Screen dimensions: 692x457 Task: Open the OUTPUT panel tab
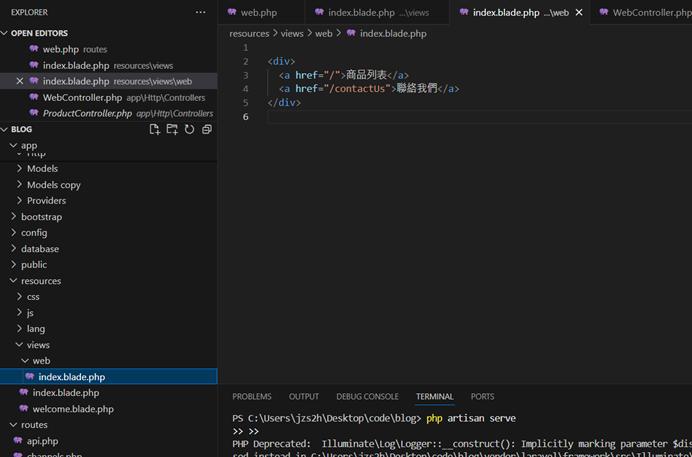pyautogui.click(x=304, y=397)
